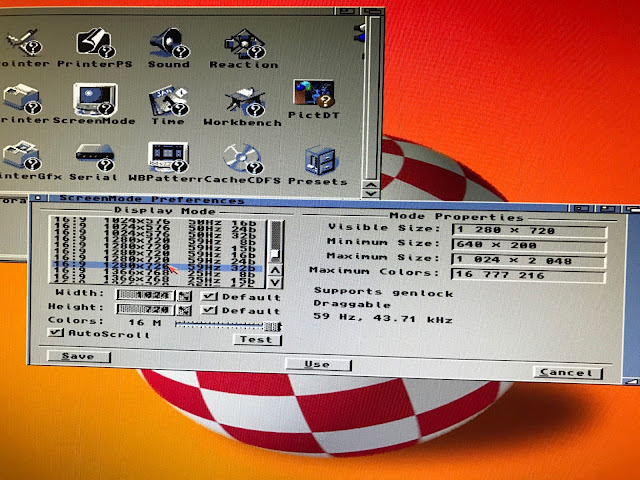This screenshot has height=480, width=640.
Task: Toggle the Default checkbox for Width
Action: coord(209,296)
